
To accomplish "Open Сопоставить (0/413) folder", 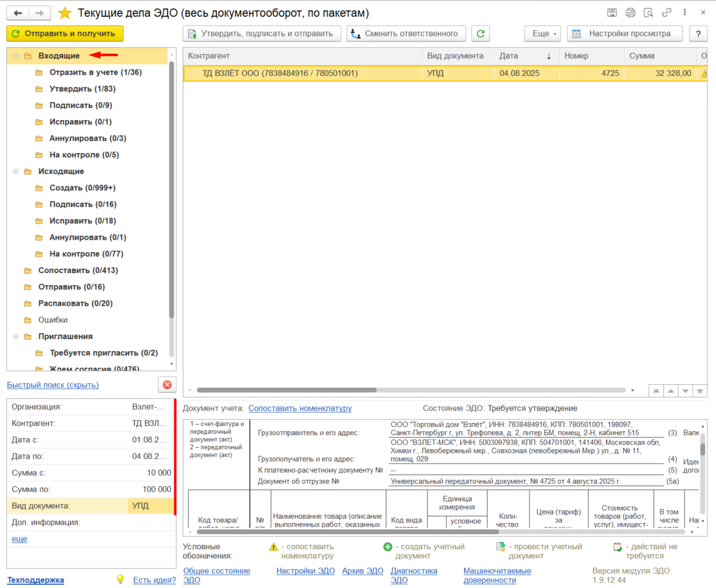I will 78,271.
